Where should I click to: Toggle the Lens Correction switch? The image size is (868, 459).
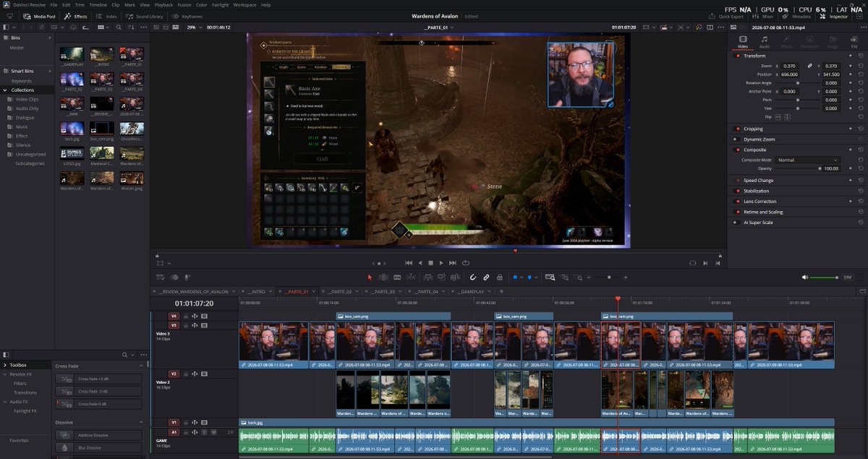coord(736,201)
